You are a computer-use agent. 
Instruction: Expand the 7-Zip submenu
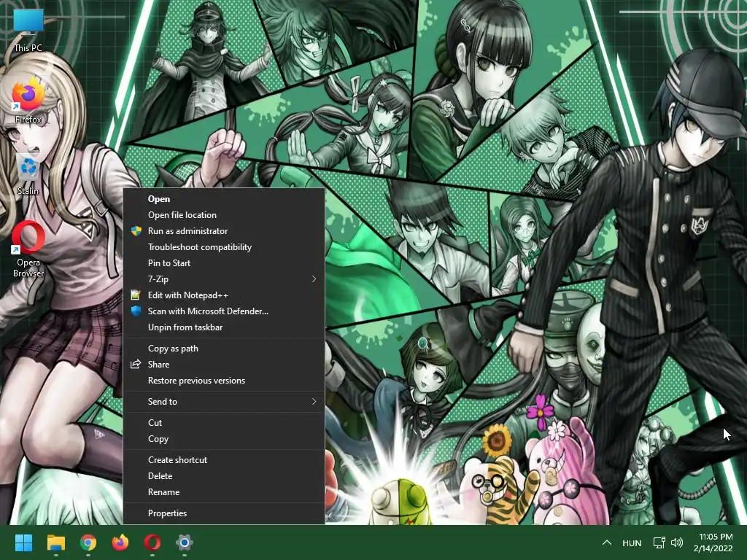pyautogui.click(x=224, y=279)
